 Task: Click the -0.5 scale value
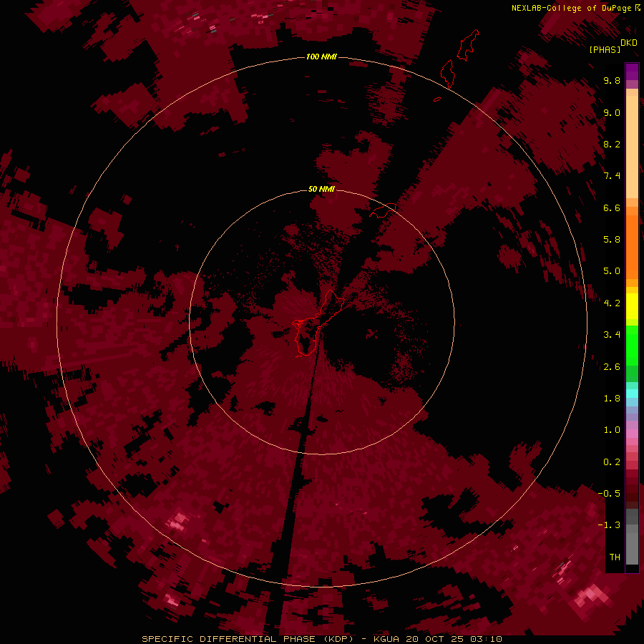coord(609,494)
